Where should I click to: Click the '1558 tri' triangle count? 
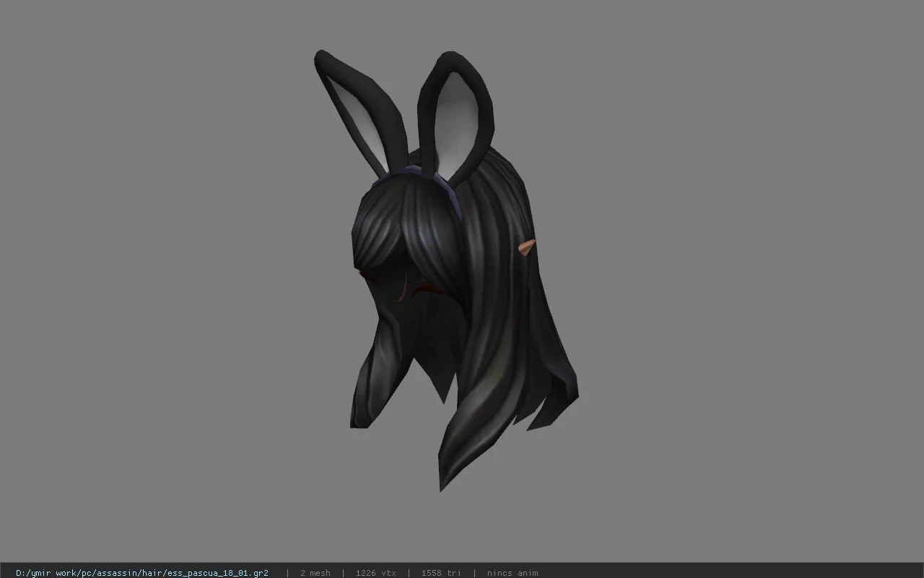[x=441, y=573]
